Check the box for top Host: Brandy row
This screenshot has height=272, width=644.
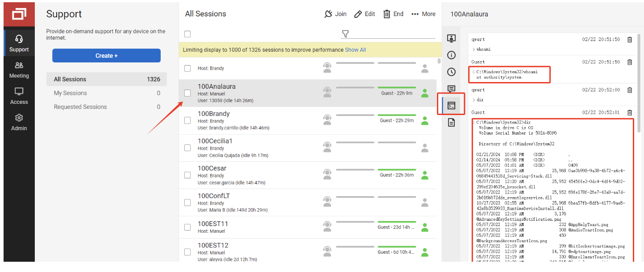tap(187, 68)
